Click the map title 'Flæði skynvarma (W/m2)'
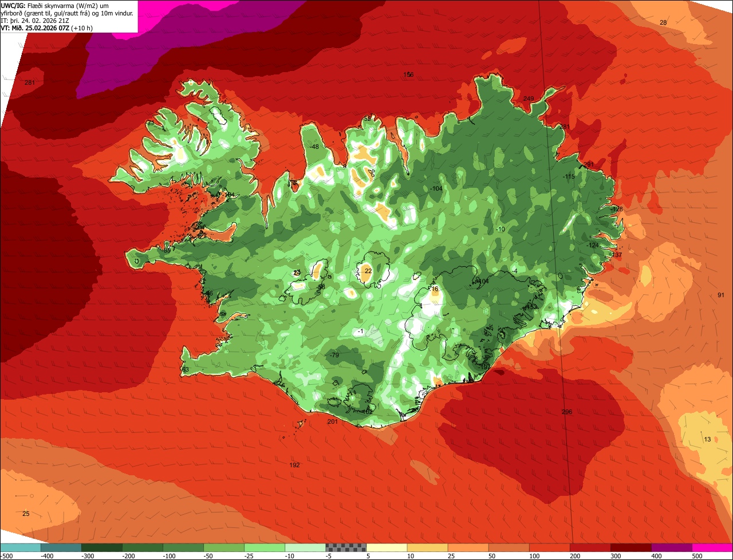Viewport: 733px width, 560px height. (64, 5)
